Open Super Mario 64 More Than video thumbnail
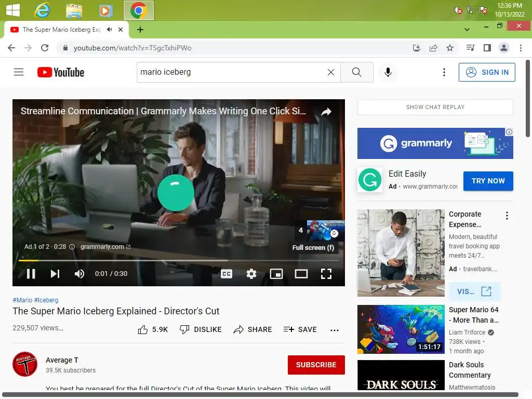This screenshot has width=532, height=399. coord(401,329)
